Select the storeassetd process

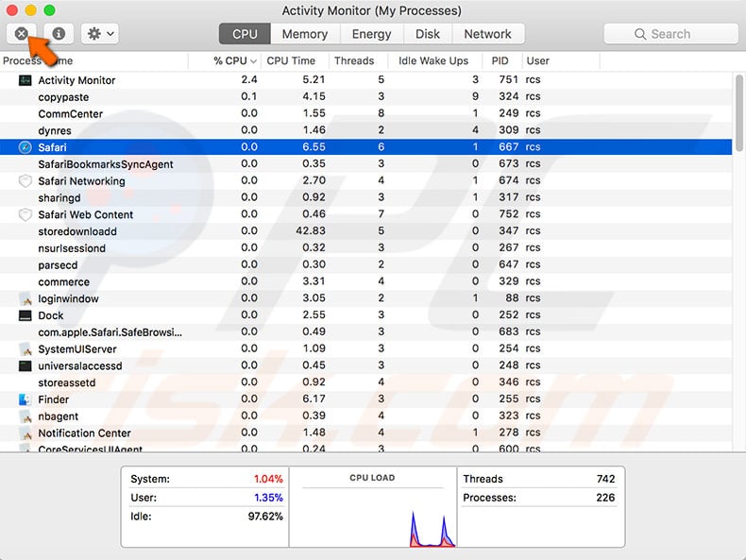coord(365,382)
